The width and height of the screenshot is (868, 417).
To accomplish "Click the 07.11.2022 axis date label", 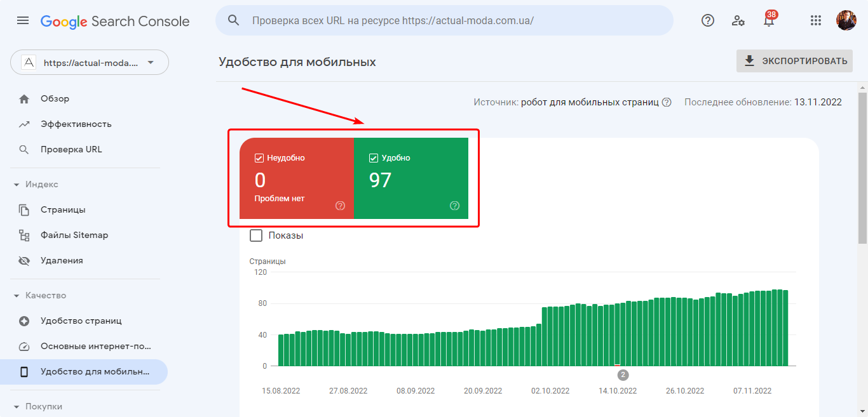I will tap(752, 391).
